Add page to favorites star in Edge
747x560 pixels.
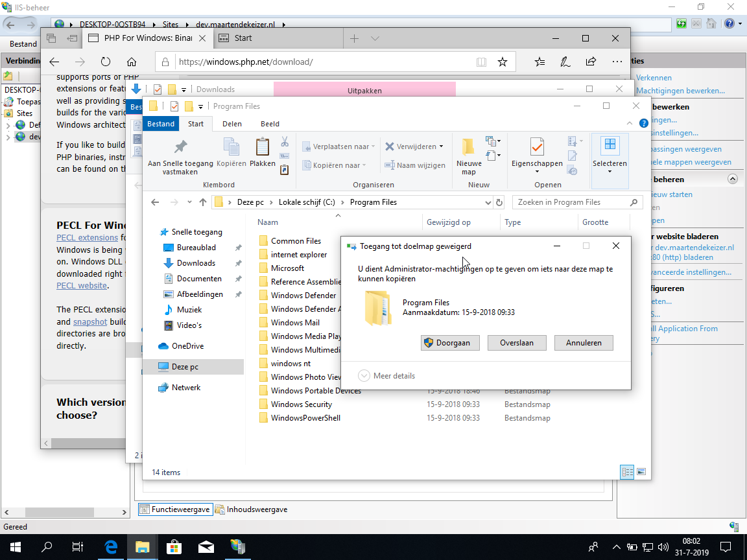click(x=502, y=62)
